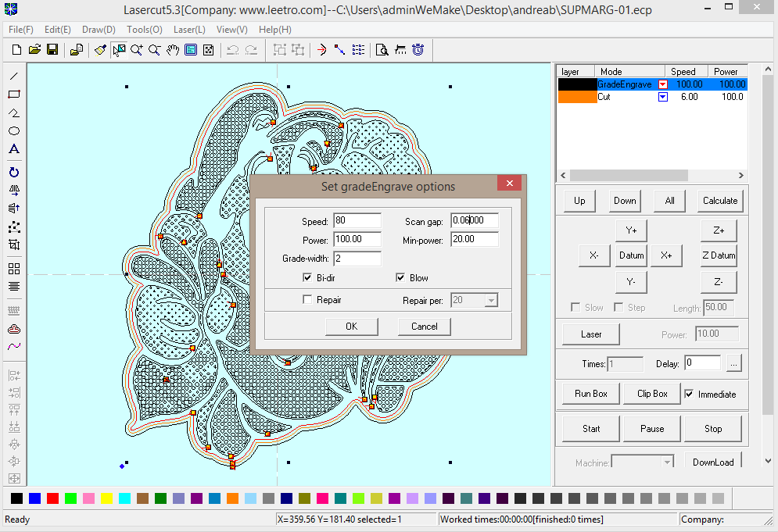This screenshot has width=778, height=532.
Task: Click the DownLoad button
Action: (x=713, y=462)
